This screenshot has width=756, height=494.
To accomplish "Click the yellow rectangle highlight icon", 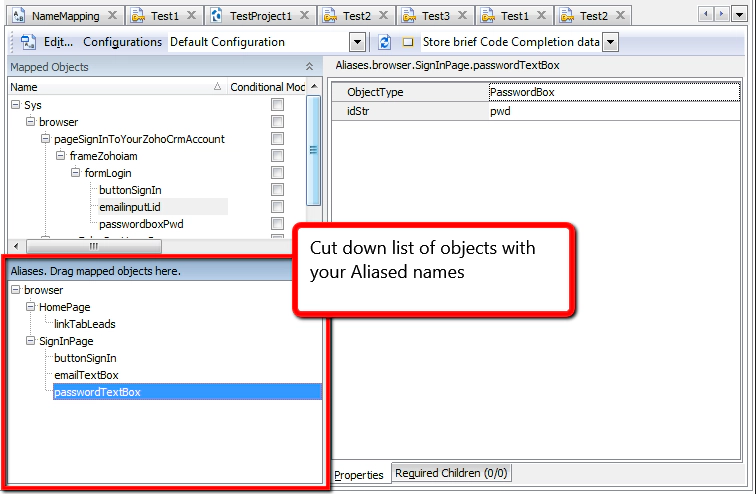I will click(x=408, y=42).
